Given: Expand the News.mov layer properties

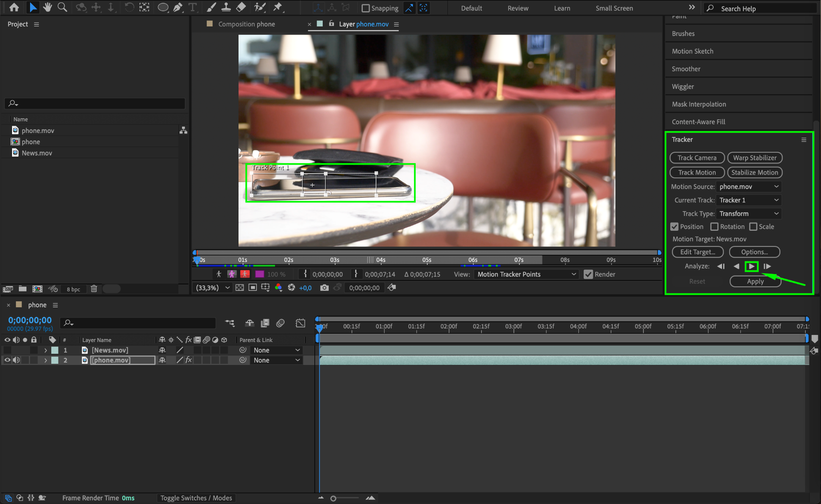Looking at the screenshot, I should pos(46,350).
